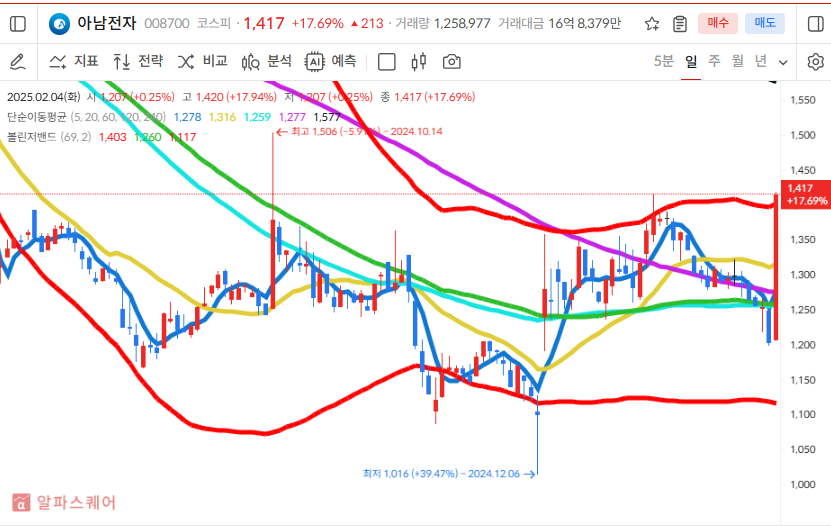Image resolution: width=831 pixels, height=526 pixels.
Task: Click the 매도 sell button
Action: point(765,23)
